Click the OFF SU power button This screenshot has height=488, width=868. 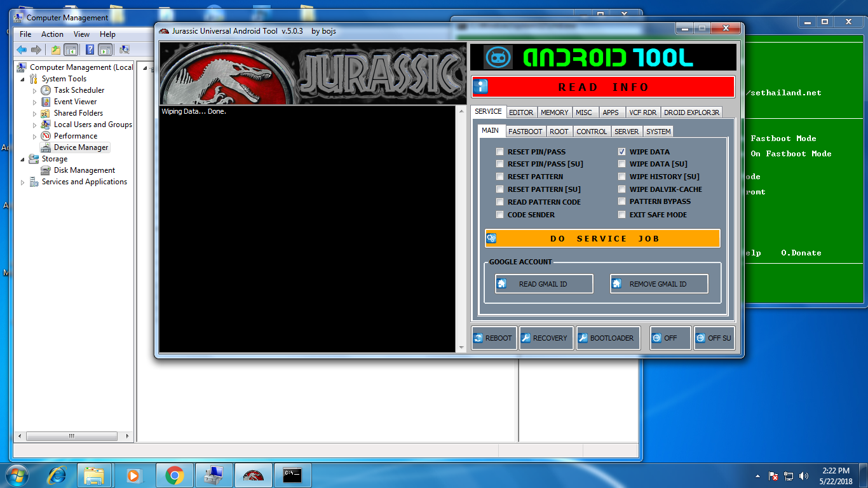click(714, 338)
